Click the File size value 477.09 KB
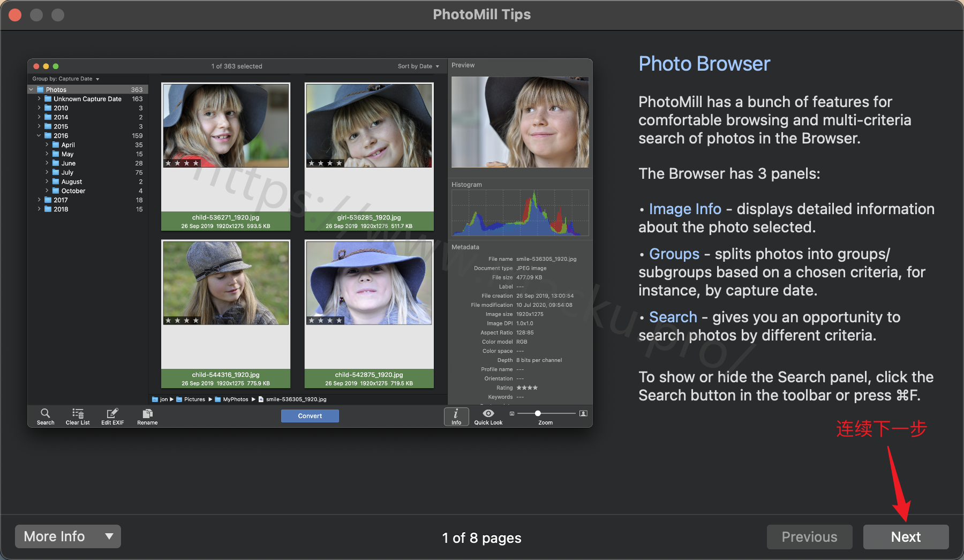This screenshot has width=964, height=560. (529, 277)
